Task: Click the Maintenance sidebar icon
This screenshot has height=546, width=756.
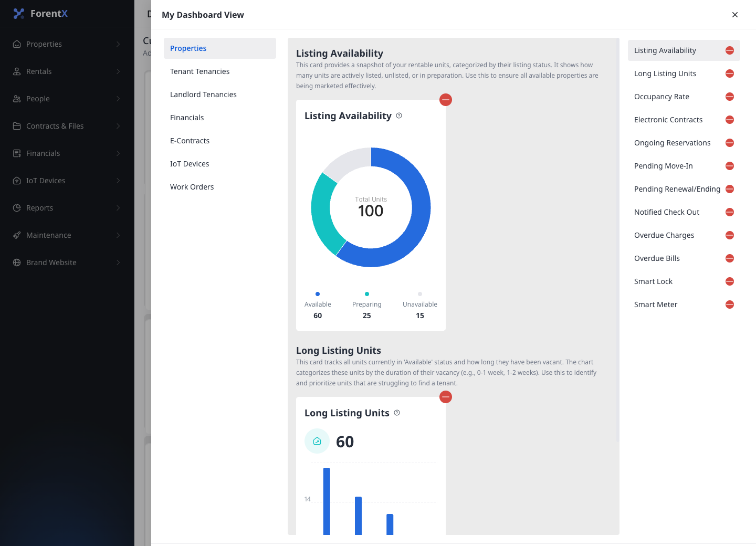Action: [17, 235]
